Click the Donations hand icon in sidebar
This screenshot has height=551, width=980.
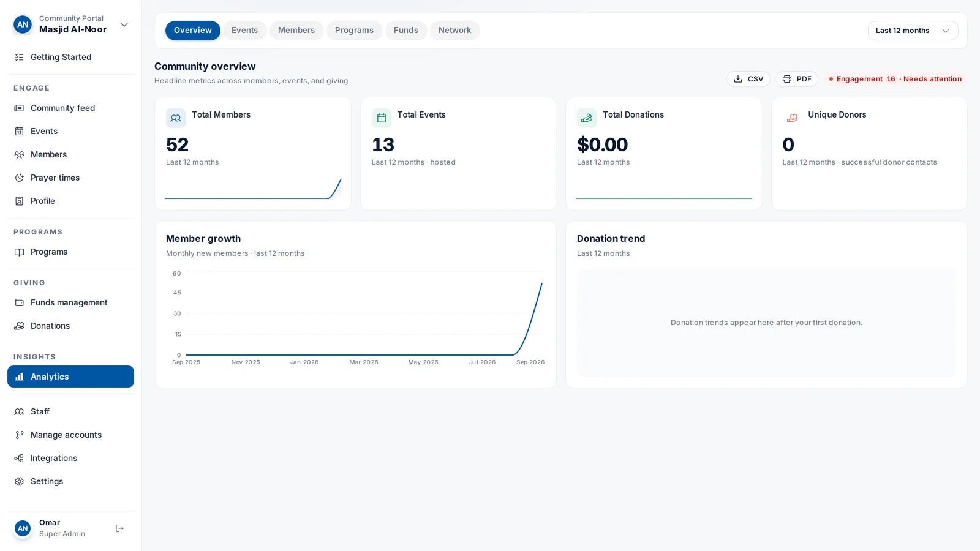(x=19, y=326)
